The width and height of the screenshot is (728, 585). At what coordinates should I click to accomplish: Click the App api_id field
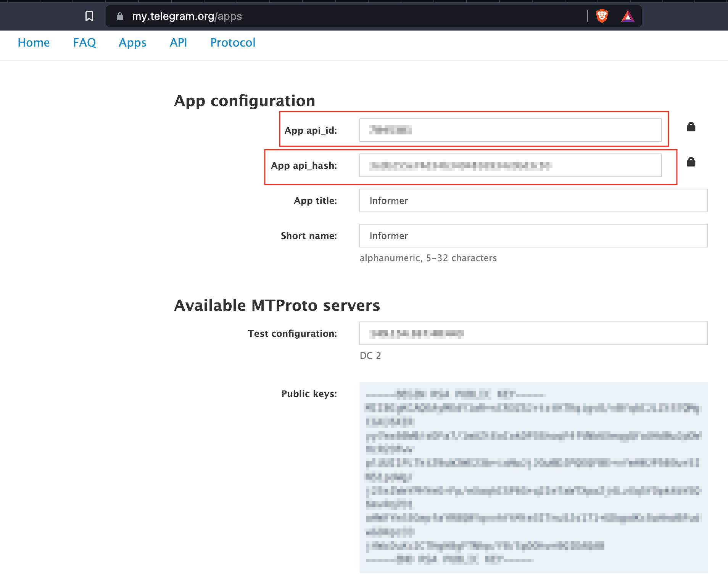pos(510,130)
